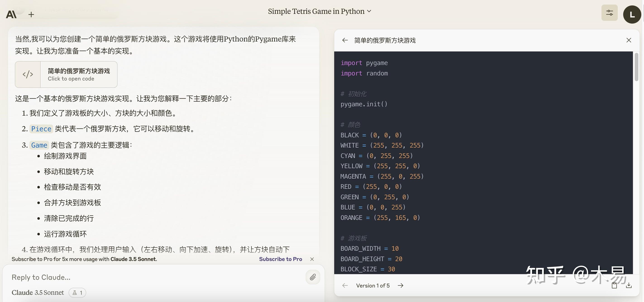Toggle the experimental features flask badge
This screenshot has width=644, height=302.
[x=77, y=292]
